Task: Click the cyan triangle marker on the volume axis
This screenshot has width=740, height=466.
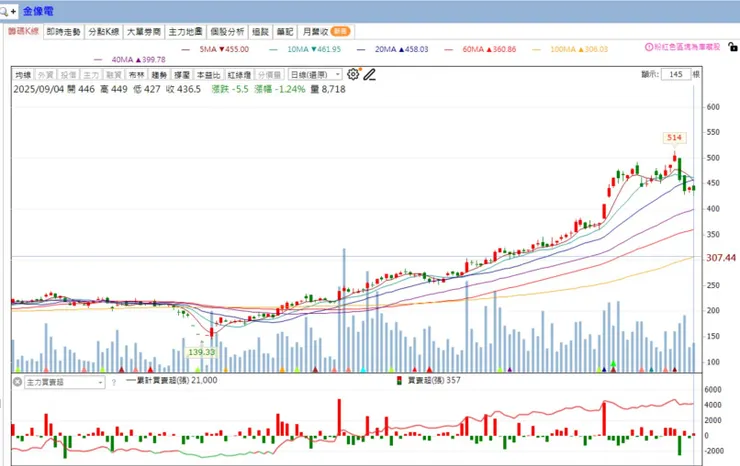Action: (x=363, y=370)
